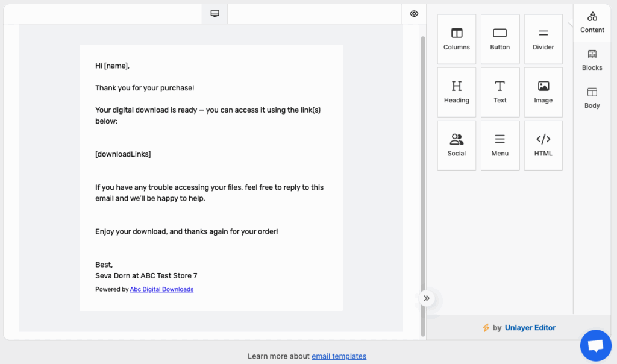Select the Heading content tool
The width and height of the screenshot is (617, 364).
click(457, 92)
